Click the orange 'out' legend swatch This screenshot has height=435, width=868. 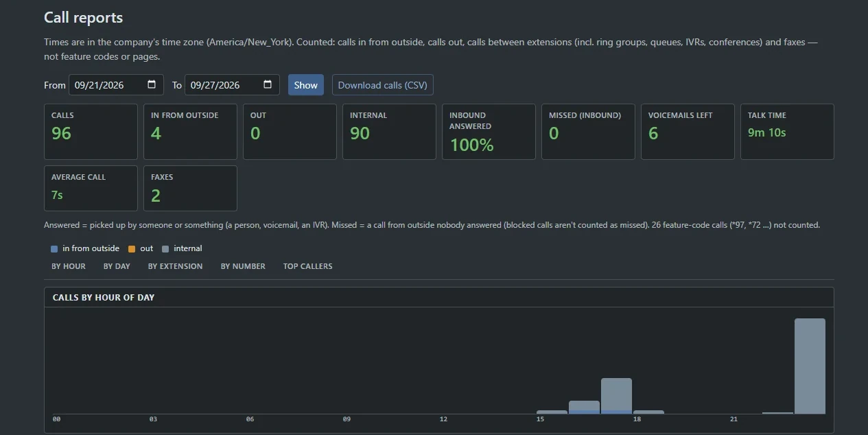[x=132, y=249]
